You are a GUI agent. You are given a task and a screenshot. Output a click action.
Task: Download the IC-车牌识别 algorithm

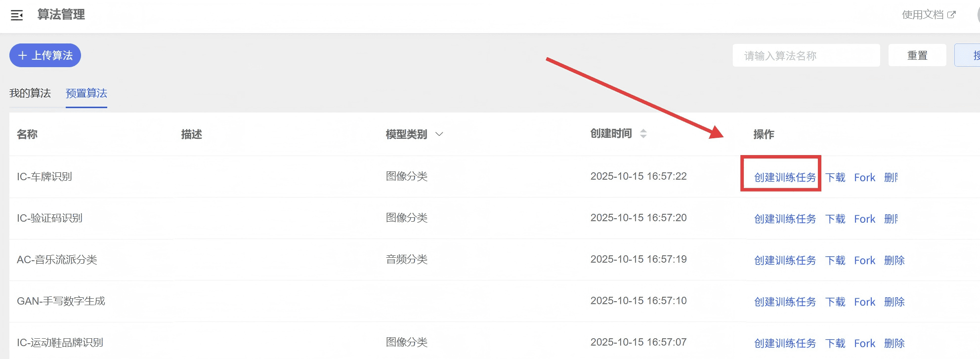coord(835,177)
